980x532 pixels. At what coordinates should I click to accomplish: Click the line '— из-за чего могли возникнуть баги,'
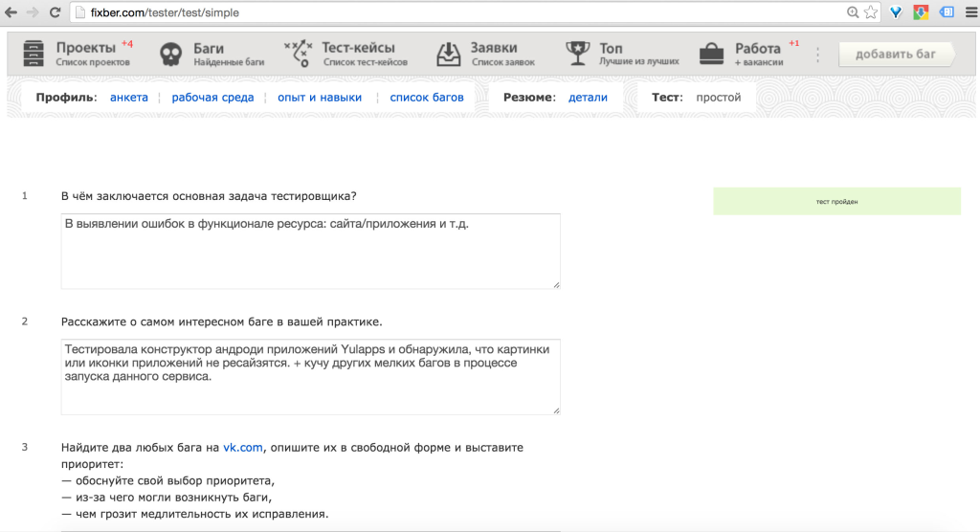click(x=167, y=498)
